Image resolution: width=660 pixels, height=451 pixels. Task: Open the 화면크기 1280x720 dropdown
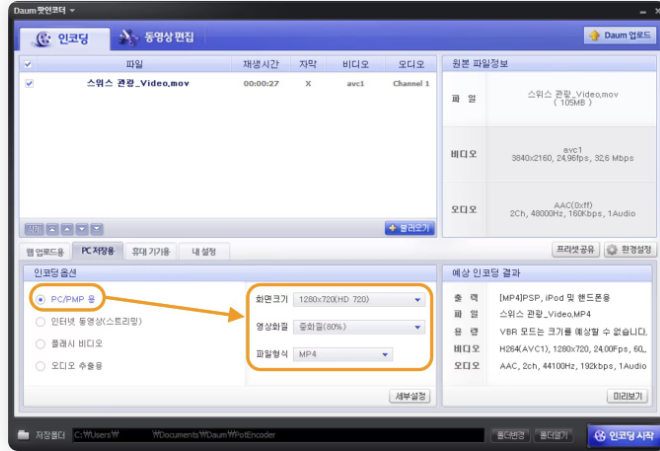[359, 299]
